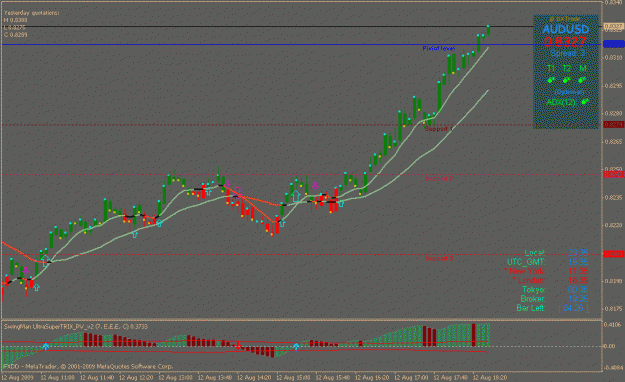The height and width of the screenshot is (382, 625).
Task: Click the SwingMan UltraSuperTRIX_PV_v2 indicator label
Action: [76, 327]
